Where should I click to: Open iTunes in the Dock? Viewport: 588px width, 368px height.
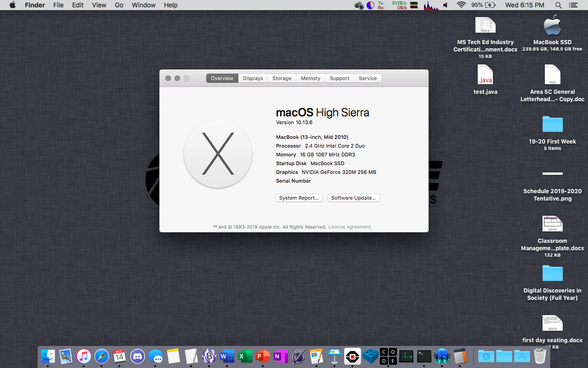(84, 356)
